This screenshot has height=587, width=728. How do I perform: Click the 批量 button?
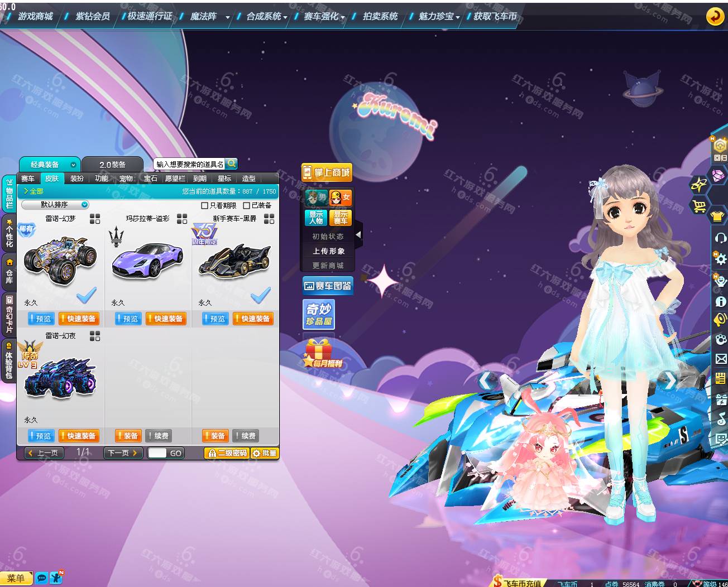[x=265, y=453]
